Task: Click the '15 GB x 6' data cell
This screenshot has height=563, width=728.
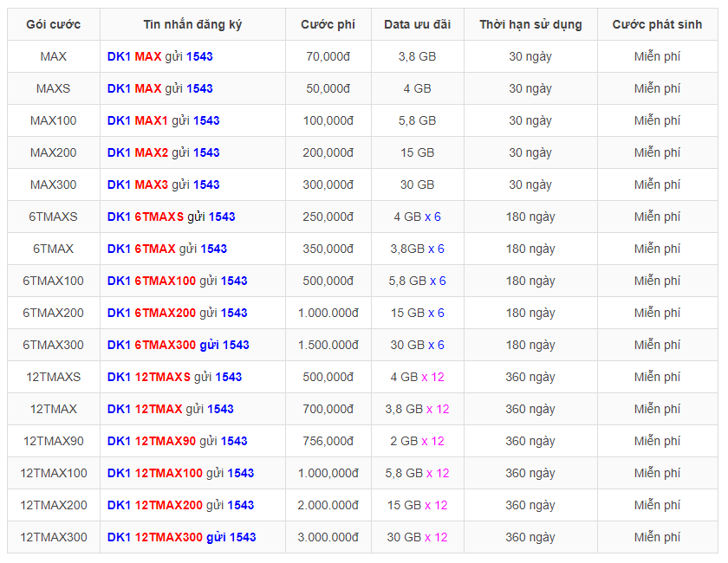Action: pyautogui.click(x=418, y=313)
